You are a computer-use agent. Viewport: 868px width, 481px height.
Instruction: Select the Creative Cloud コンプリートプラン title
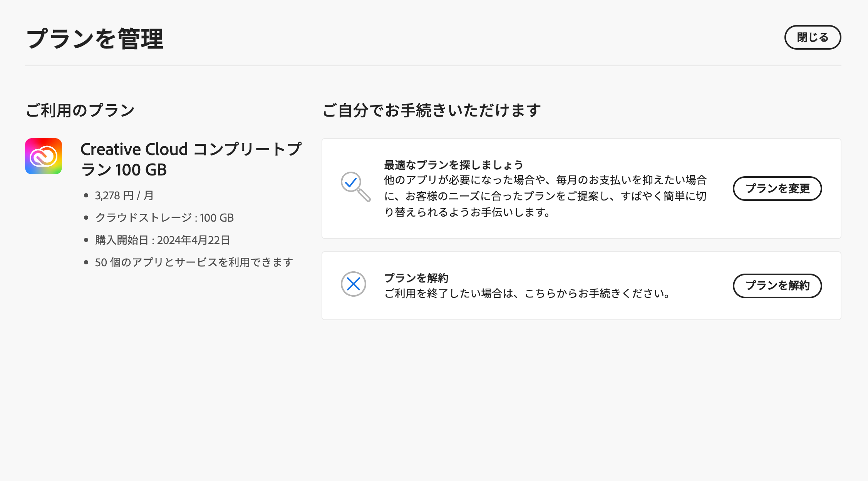pos(191,159)
